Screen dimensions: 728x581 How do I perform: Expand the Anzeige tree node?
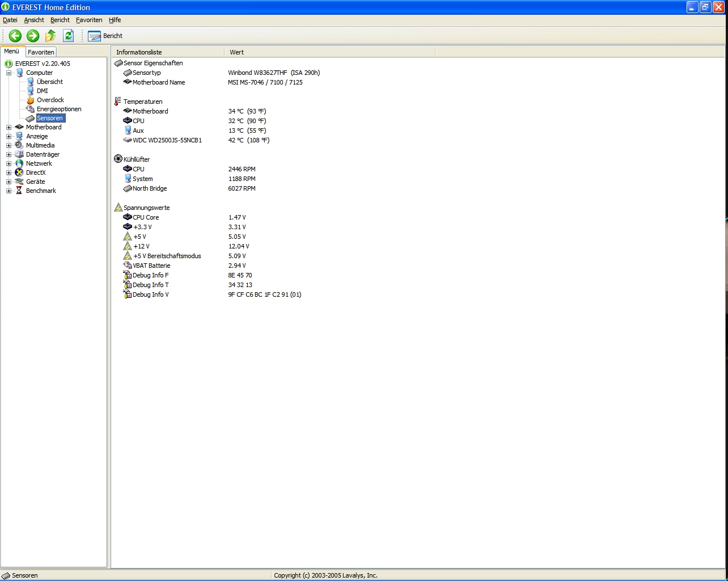click(9, 136)
